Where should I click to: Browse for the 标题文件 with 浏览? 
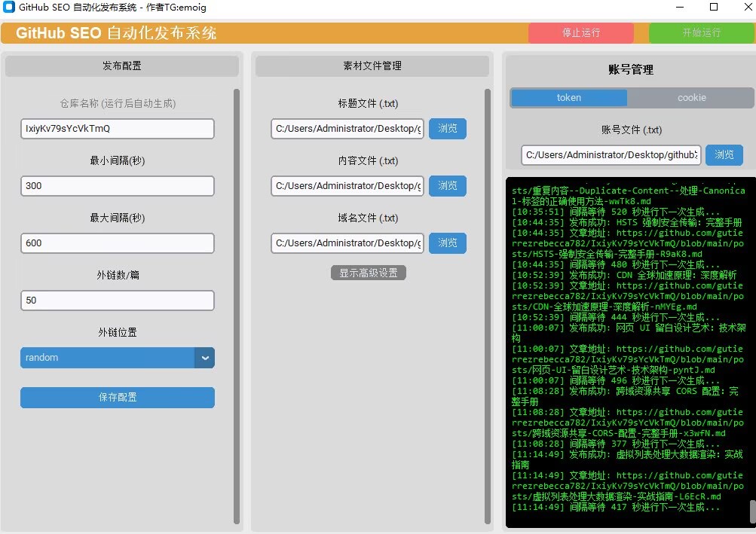click(448, 129)
